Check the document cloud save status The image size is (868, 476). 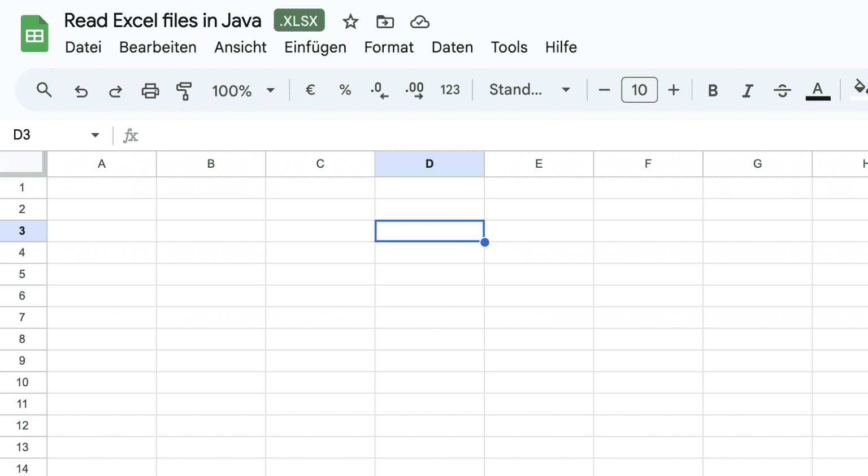420,21
